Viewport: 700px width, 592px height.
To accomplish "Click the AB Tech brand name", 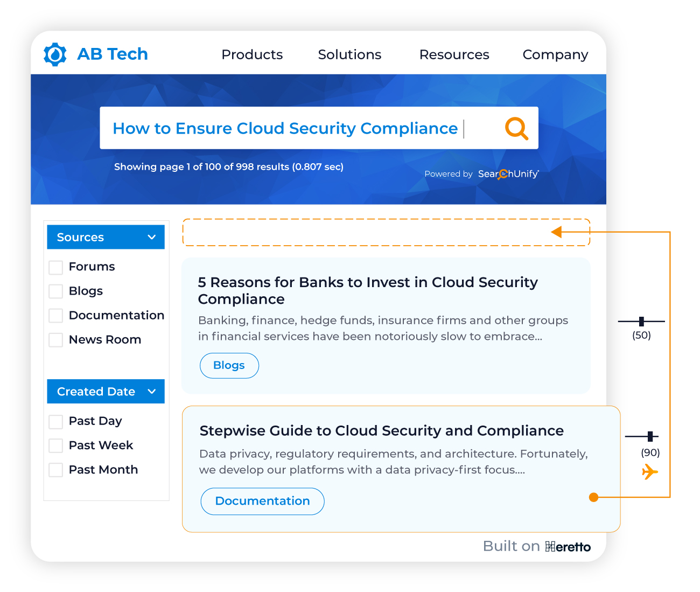I will [113, 54].
